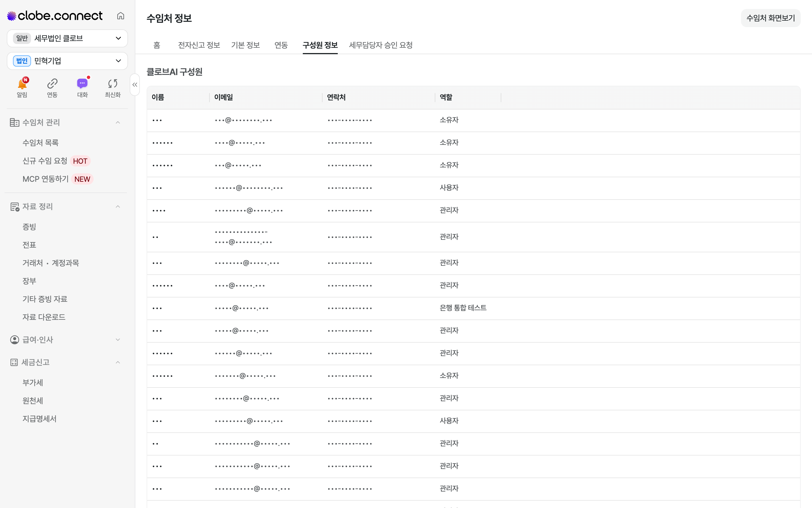Image resolution: width=812 pixels, height=508 pixels.
Task: Collapse the 세금신고 section
Action: [118, 362]
